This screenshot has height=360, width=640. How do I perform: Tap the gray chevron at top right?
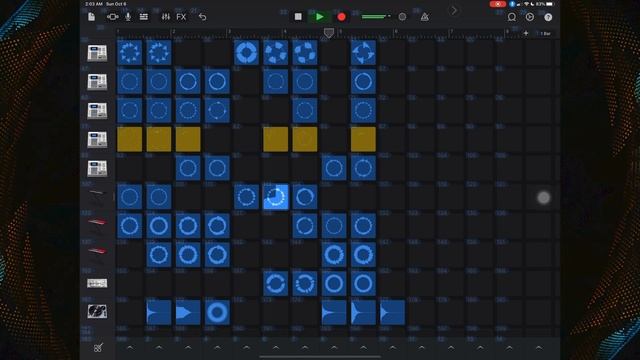454,11
